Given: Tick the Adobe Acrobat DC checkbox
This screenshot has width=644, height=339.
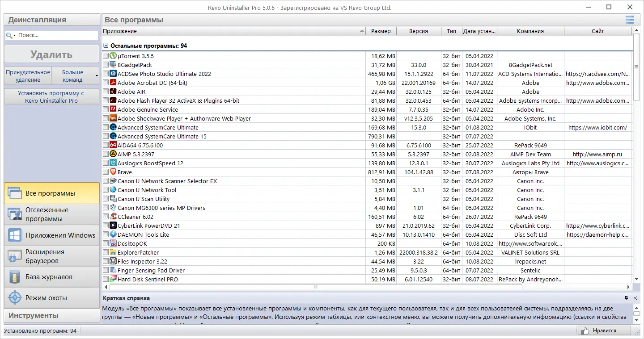Looking at the screenshot, I should click(106, 83).
